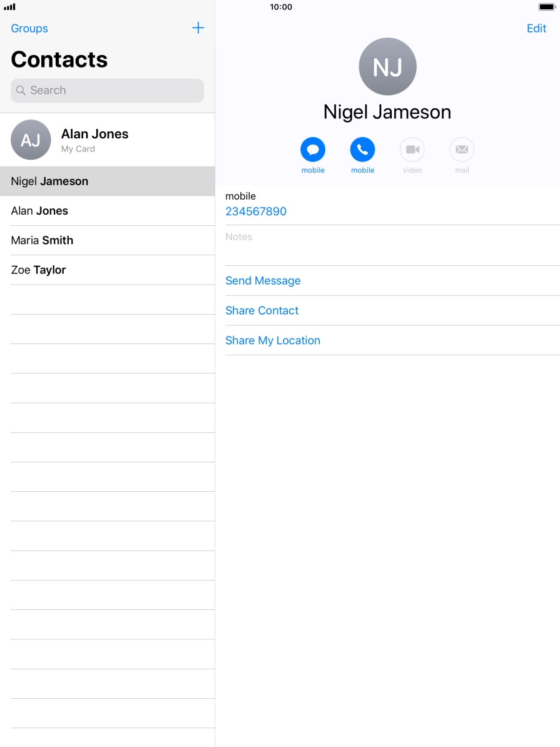
Task: Tap the video camera icon
Action: [412, 150]
